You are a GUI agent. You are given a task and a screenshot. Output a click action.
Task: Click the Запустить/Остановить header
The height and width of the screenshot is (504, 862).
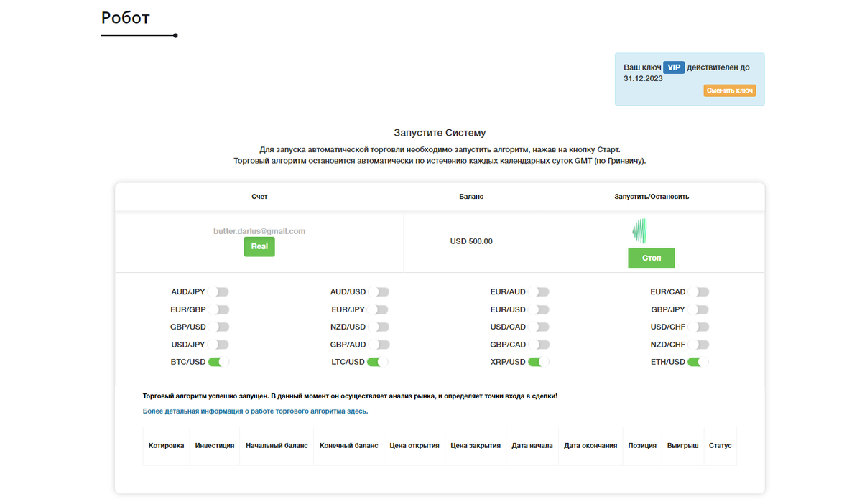652,196
